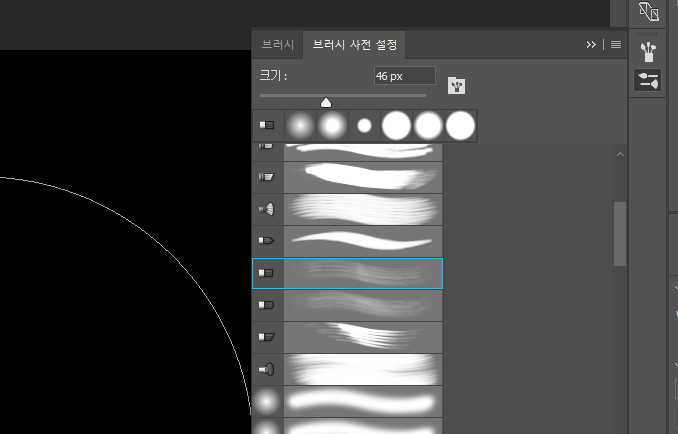Choose the angled flat brush with thin streaks
Screen dimensions: 678x434
click(347, 337)
